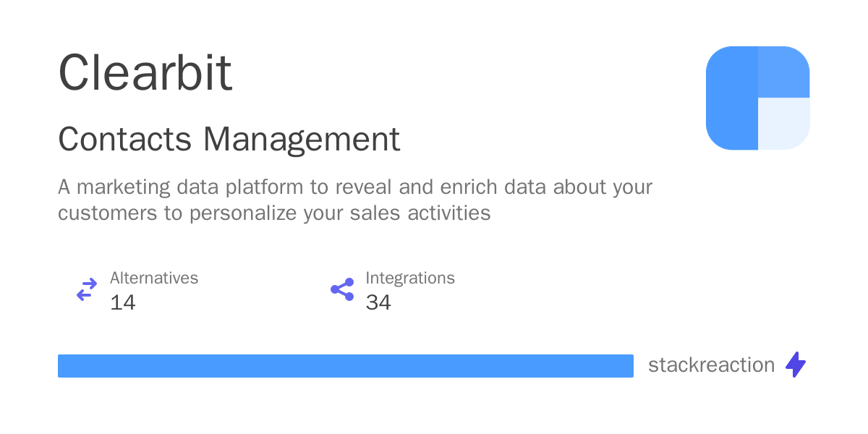Screen dimensions: 868x434
Task: Click the Alternatives label
Action: click(x=154, y=278)
